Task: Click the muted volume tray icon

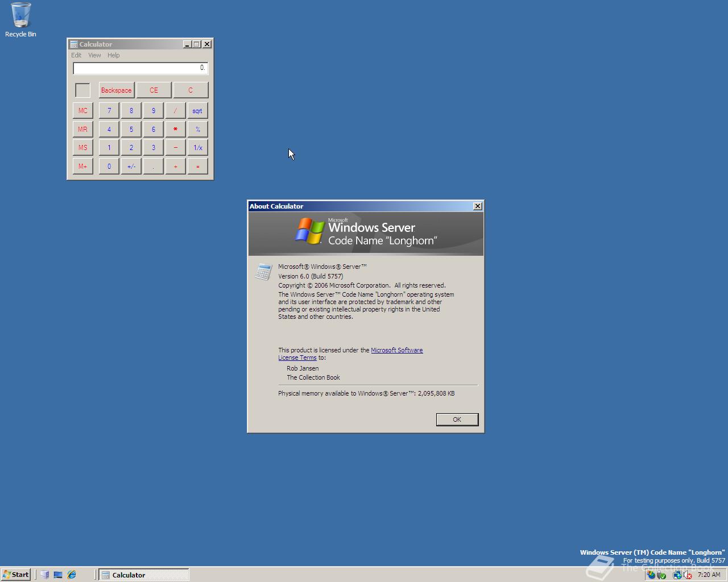Action: coord(687,575)
